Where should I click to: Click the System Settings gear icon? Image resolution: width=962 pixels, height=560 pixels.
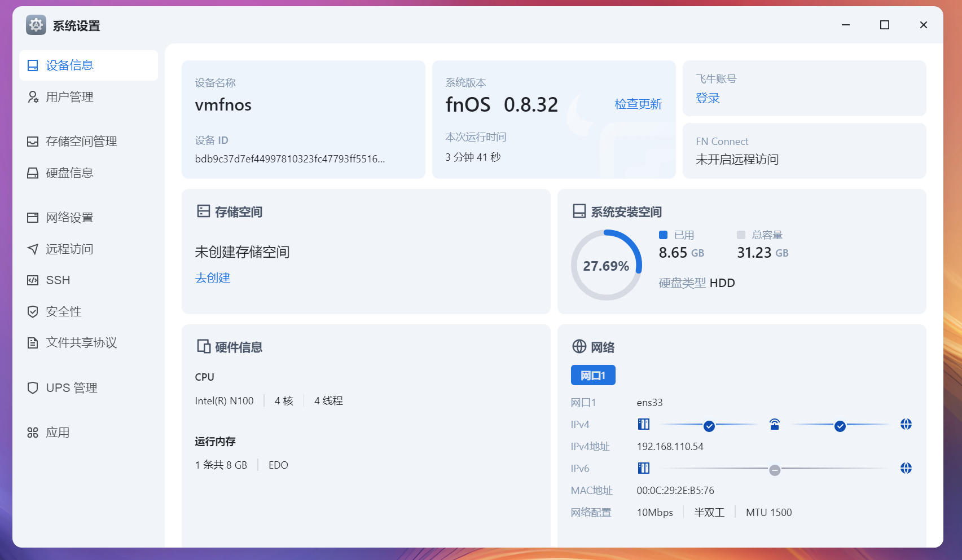(36, 25)
